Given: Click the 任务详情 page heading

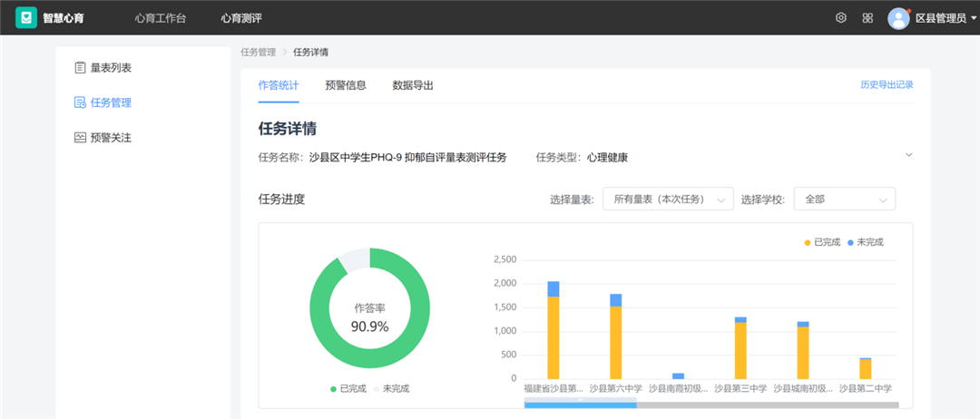Looking at the screenshot, I should pos(287,129).
